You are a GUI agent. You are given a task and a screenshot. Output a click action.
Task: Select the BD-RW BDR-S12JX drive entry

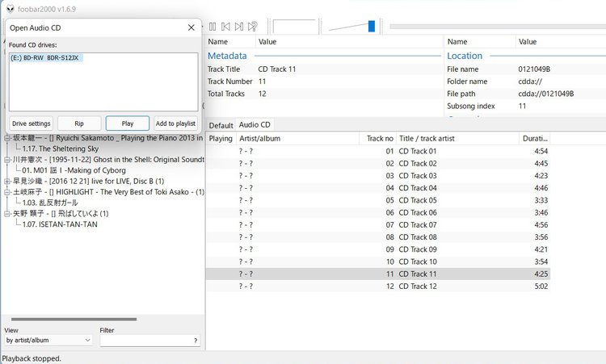46,58
